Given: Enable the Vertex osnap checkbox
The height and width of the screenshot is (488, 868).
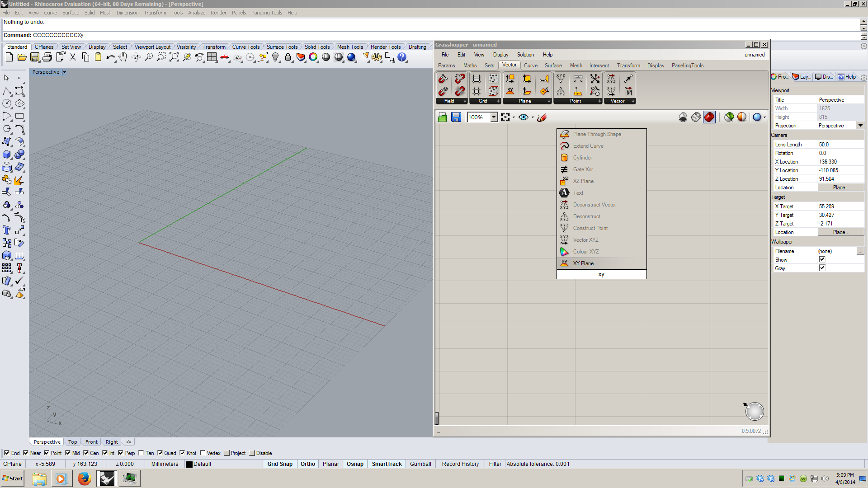Looking at the screenshot, I should tap(203, 453).
